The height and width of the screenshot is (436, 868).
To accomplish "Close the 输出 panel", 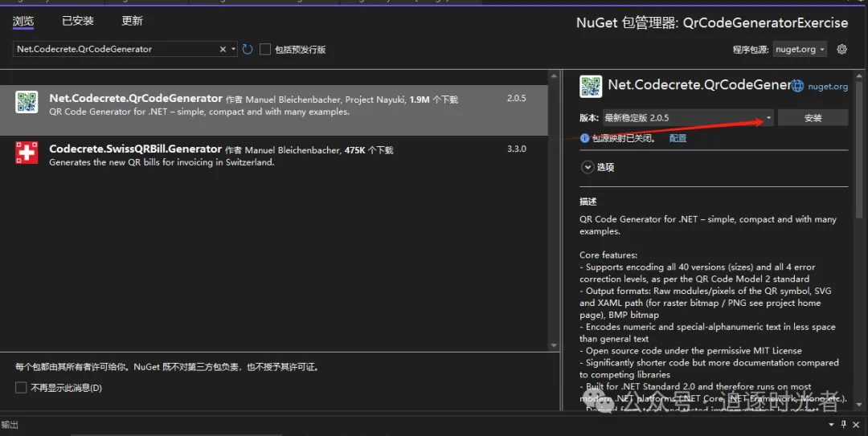I will coord(856,425).
